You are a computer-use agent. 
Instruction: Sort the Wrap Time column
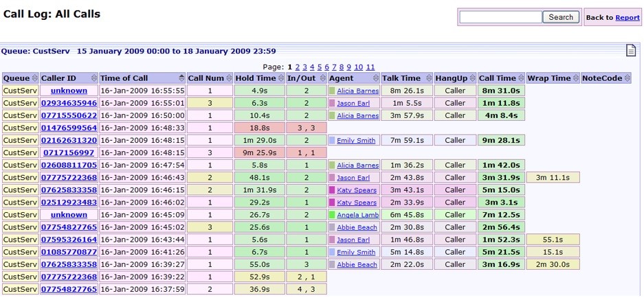576,78
